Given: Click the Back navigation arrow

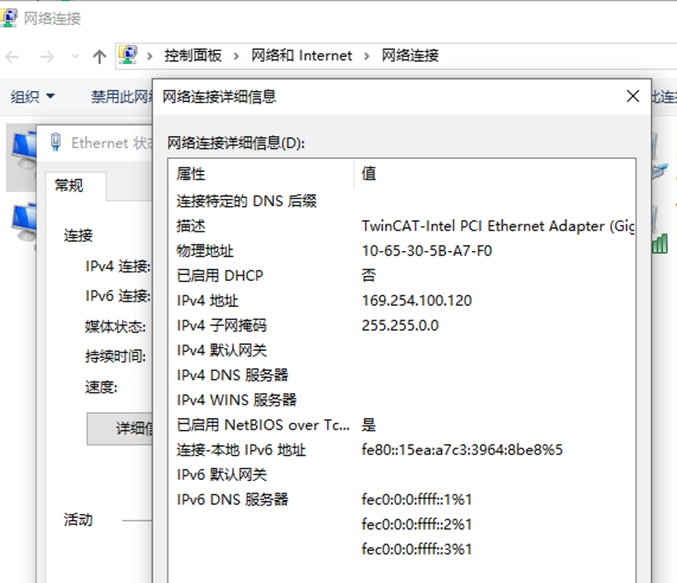Looking at the screenshot, I should [x=12, y=57].
